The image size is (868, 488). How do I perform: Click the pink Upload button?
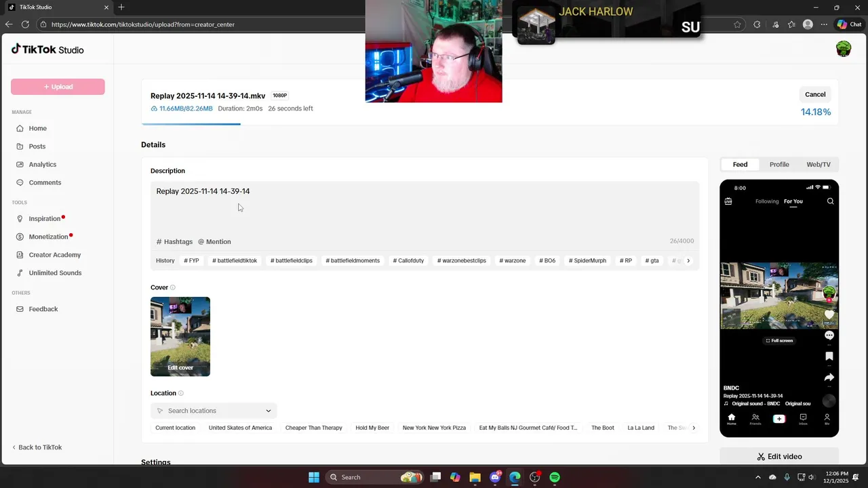(x=58, y=87)
